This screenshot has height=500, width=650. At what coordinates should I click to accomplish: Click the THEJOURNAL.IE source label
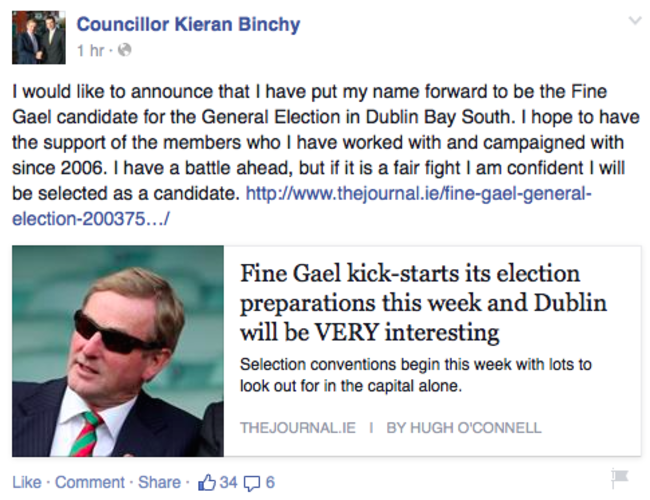coord(297,427)
